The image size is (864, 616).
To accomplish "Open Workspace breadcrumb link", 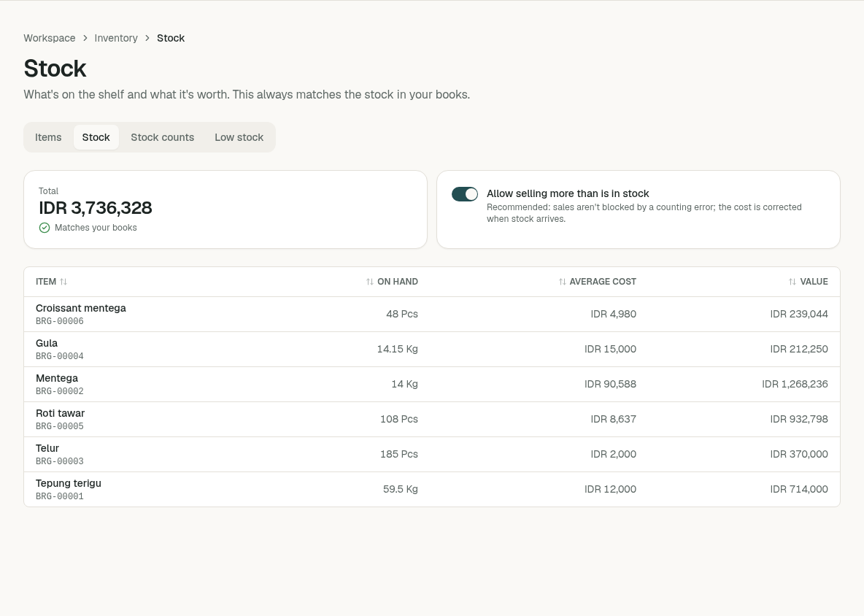I will click(50, 38).
